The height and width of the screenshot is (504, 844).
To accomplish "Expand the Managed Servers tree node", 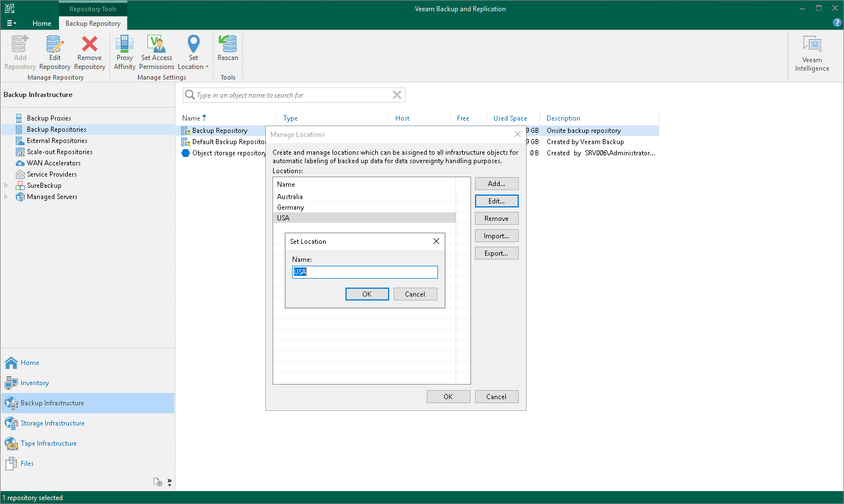I will tap(6, 197).
